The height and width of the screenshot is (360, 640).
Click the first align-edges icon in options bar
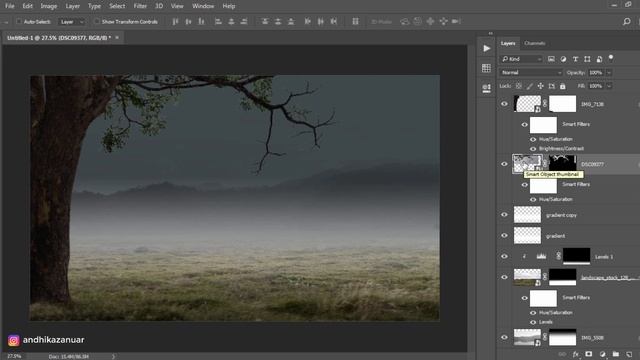(x=175, y=22)
